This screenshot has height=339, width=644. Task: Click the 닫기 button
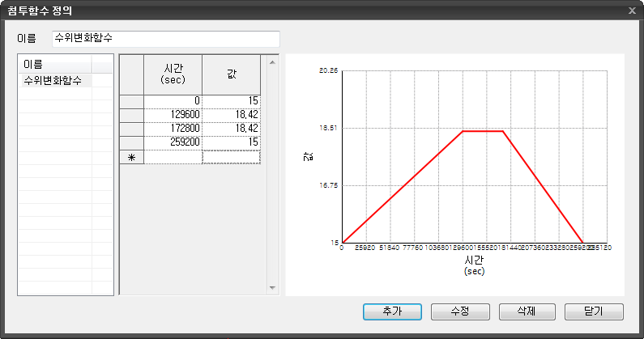(595, 311)
